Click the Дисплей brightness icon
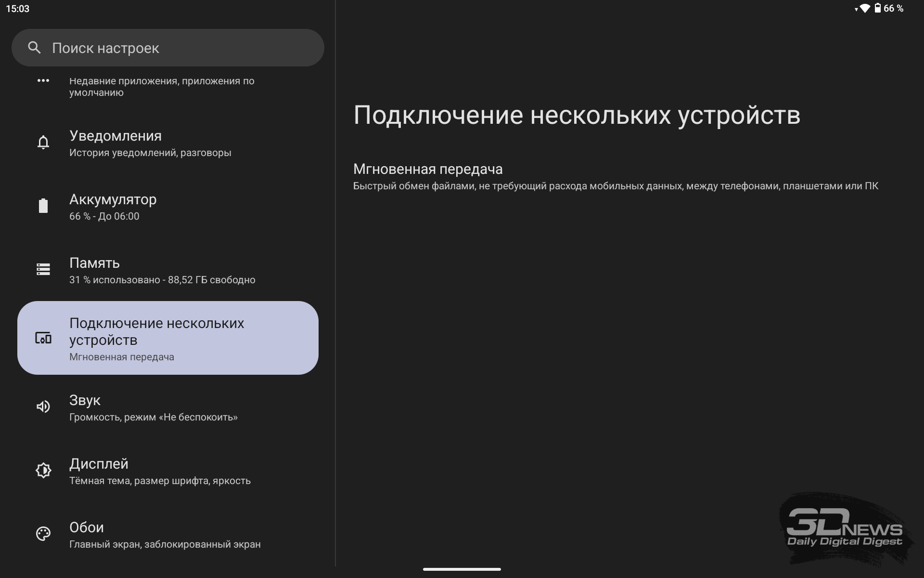 click(x=43, y=470)
